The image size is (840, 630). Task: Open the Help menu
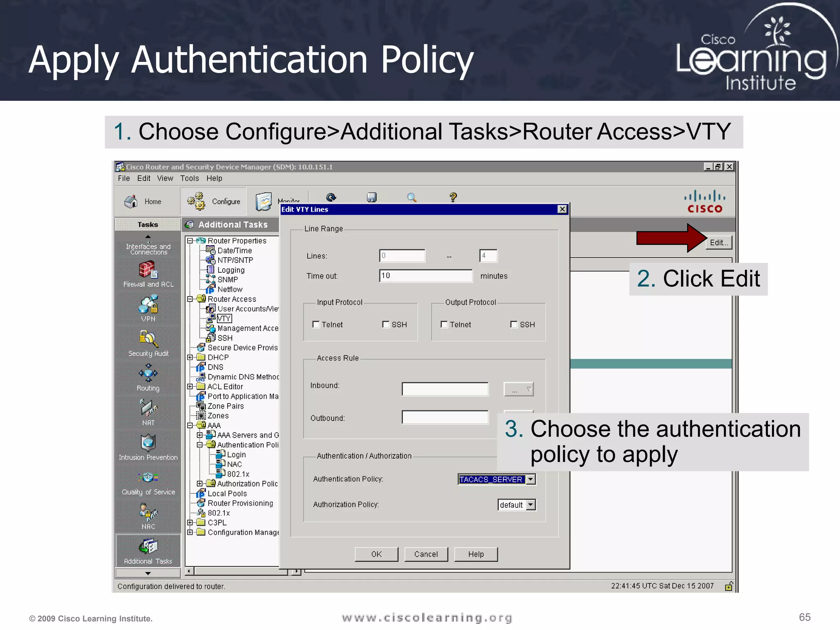point(214,178)
